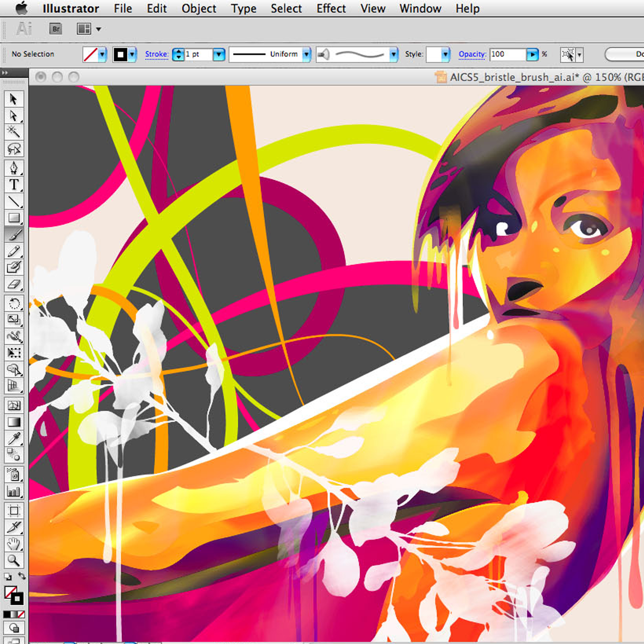Select the Artboard tool
644x644 pixels.
pyautogui.click(x=14, y=511)
